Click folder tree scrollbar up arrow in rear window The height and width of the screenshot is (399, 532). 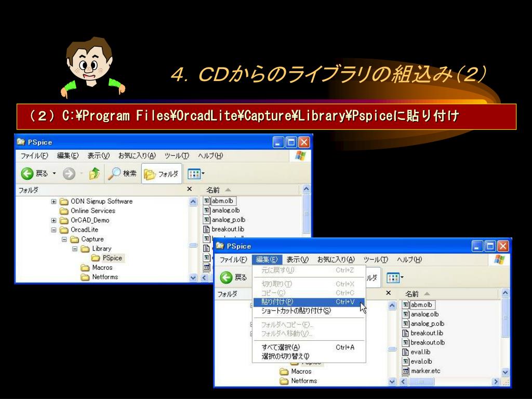point(193,202)
